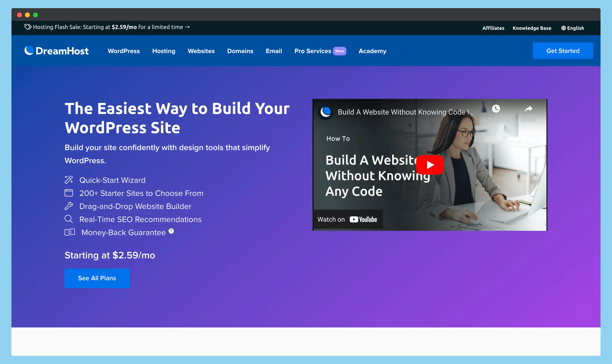Click the Money-Back Guarantee cash icon
The image size is (612, 364).
tap(70, 232)
